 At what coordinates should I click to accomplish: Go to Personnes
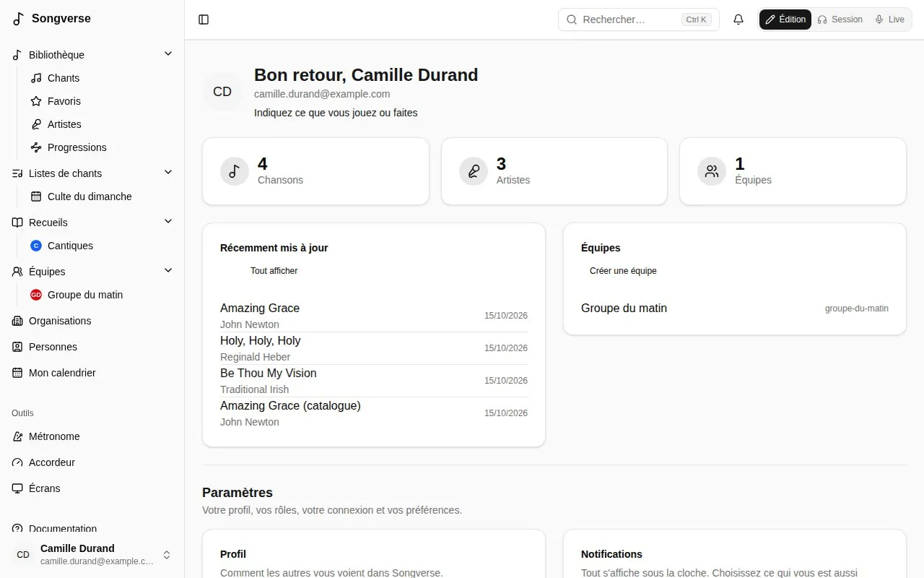pos(92,347)
